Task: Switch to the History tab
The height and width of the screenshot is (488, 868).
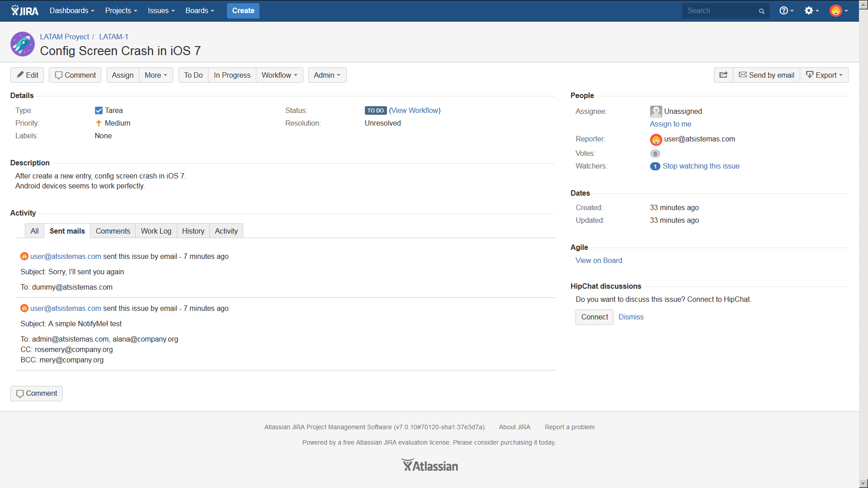Action: coord(193,231)
